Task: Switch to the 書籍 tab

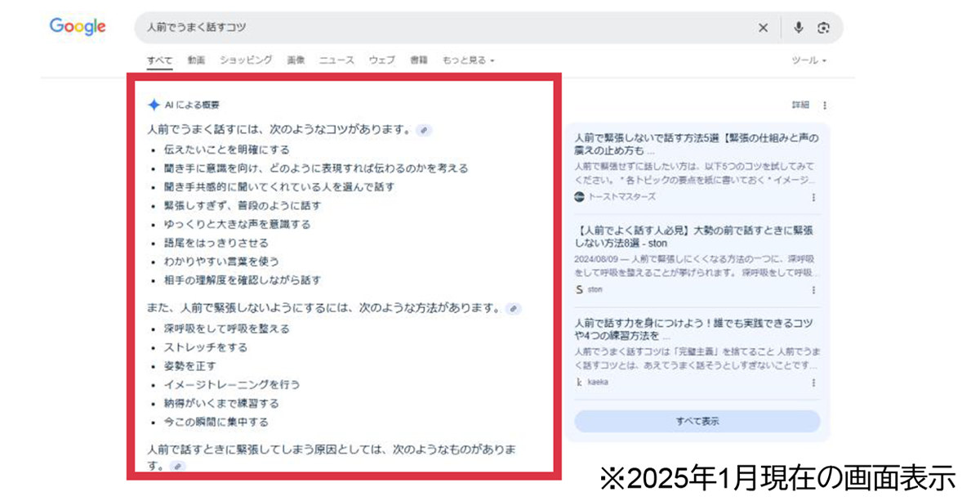Action: [x=419, y=60]
